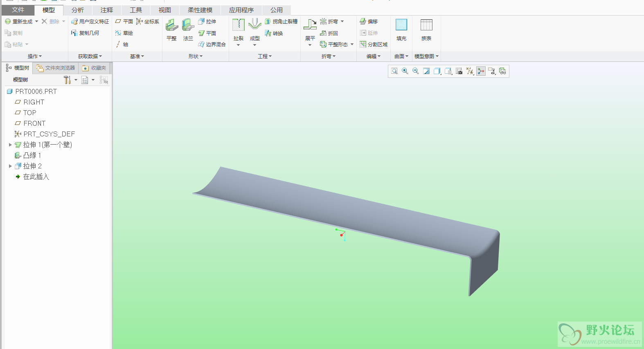The height and width of the screenshot is (349, 644).
Task: Create a datum Plane (平面) in the datum group
Action: pos(124,21)
